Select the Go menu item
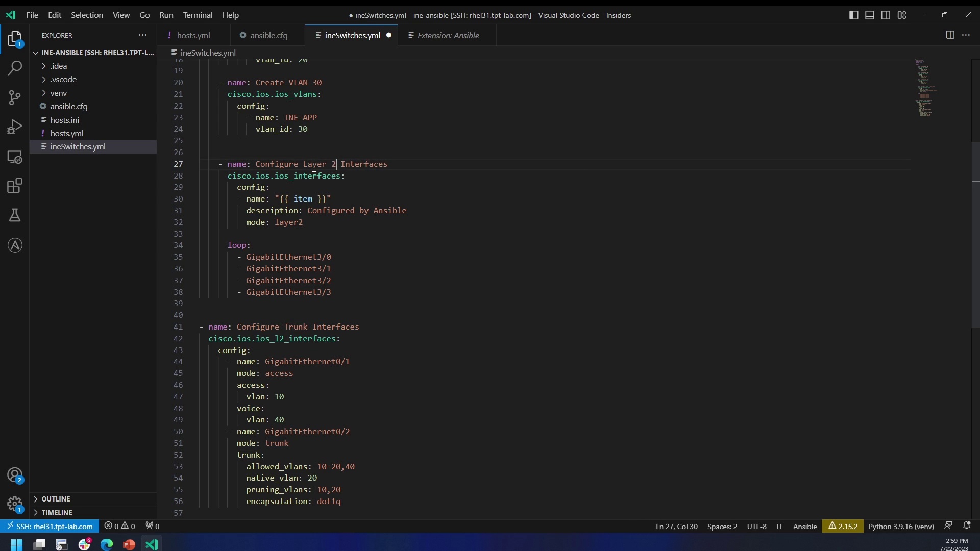Image resolution: width=980 pixels, height=551 pixels. pyautogui.click(x=144, y=15)
